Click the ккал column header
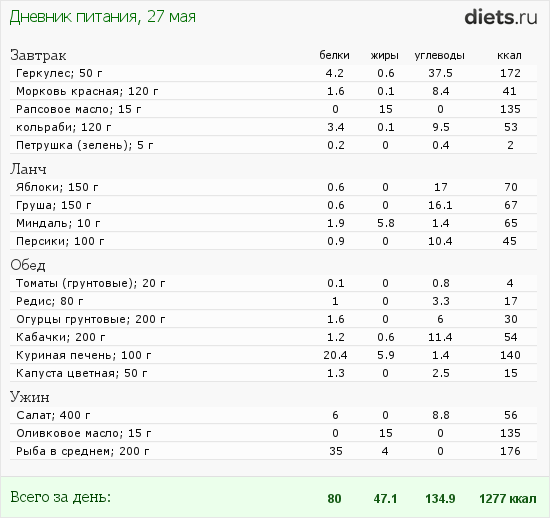 point(509,55)
